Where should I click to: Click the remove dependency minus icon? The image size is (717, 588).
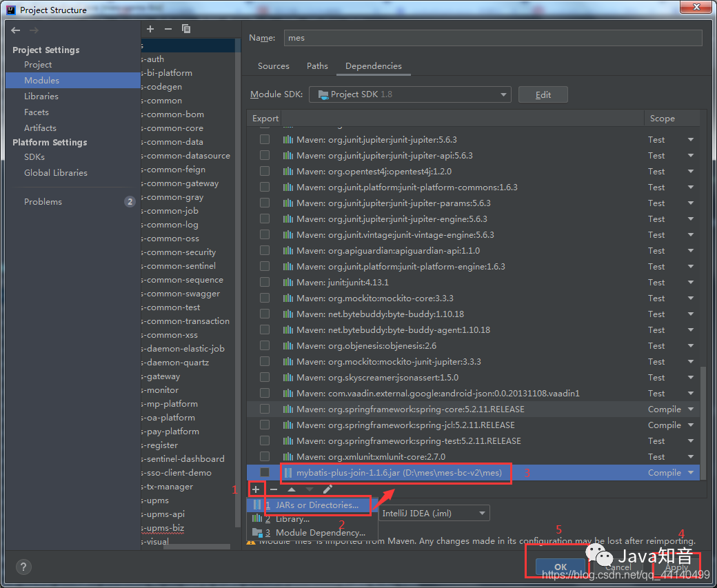coord(274,489)
